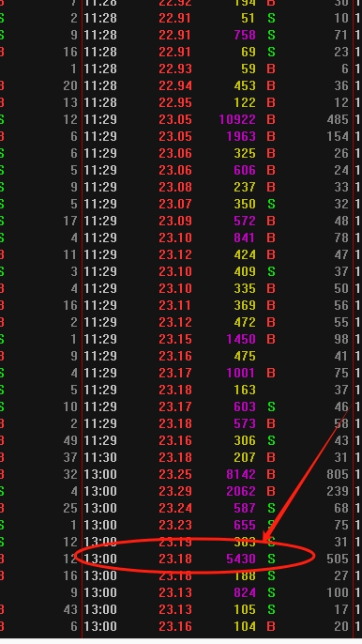
Task: Click the price 23.15
Action: pos(175,339)
